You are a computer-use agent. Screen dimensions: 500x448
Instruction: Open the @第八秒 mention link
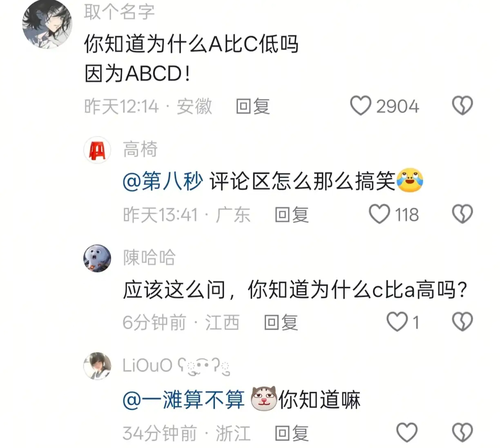click(x=163, y=181)
